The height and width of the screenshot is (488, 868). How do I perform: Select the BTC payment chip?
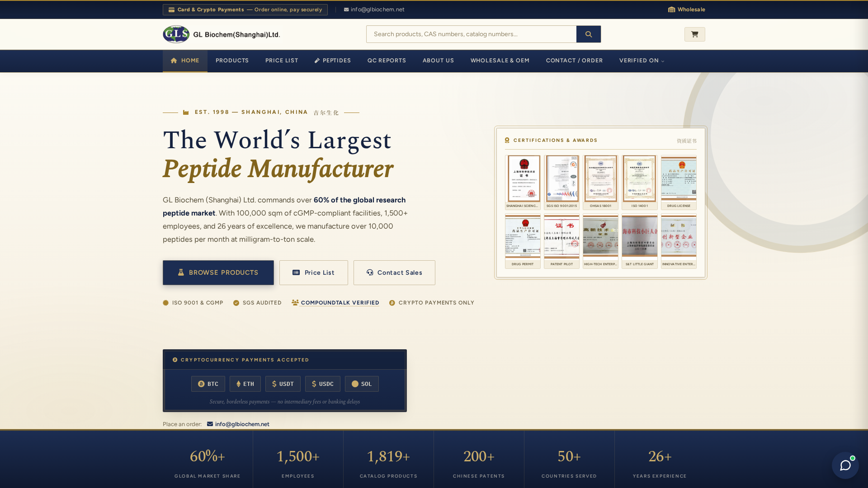tap(208, 384)
